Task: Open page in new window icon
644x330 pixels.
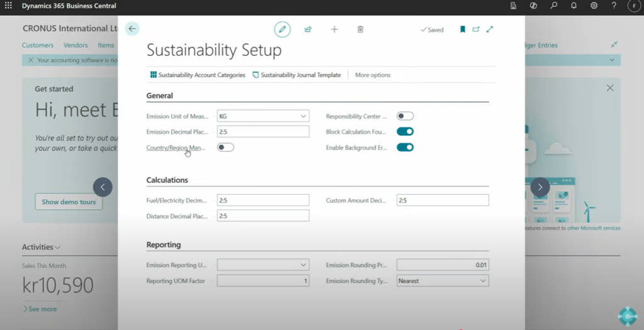Action: tap(476, 29)
